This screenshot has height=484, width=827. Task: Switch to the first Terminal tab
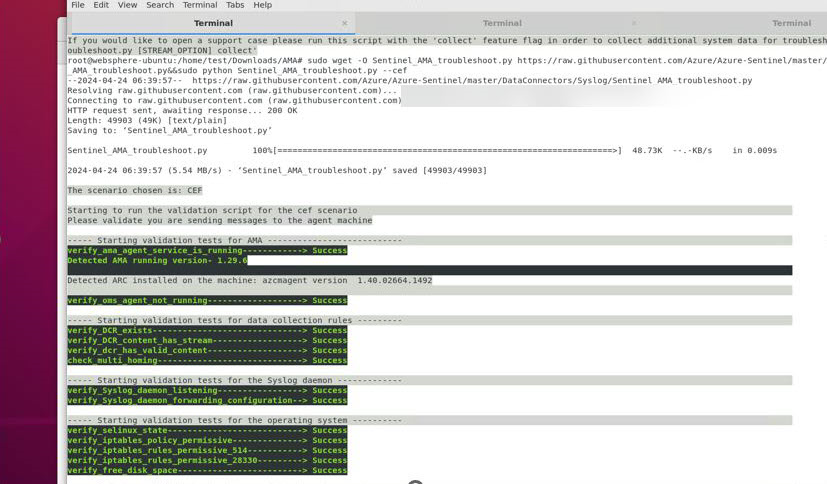[x=213, y=23]
